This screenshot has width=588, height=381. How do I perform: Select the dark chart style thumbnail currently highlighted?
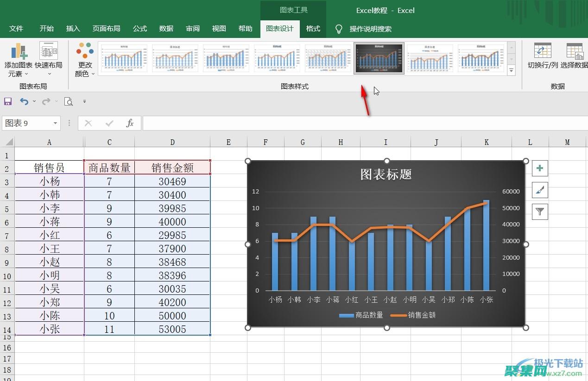click(x=379, y=58)
